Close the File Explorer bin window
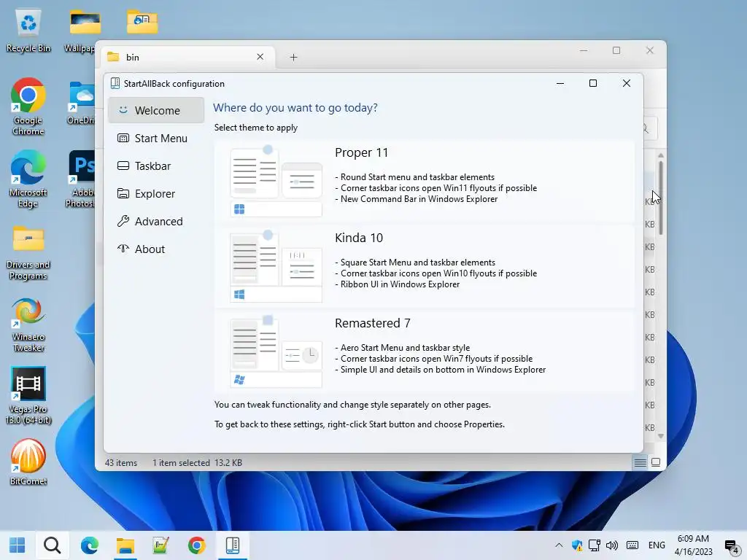This screenshot has height=560, width=747. click(x=650, y=50)
